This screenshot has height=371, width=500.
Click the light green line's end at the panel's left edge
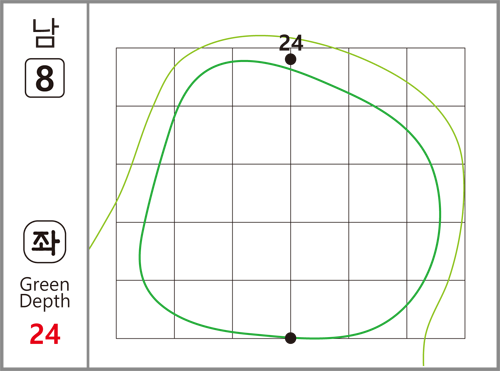tap(90, 248)
